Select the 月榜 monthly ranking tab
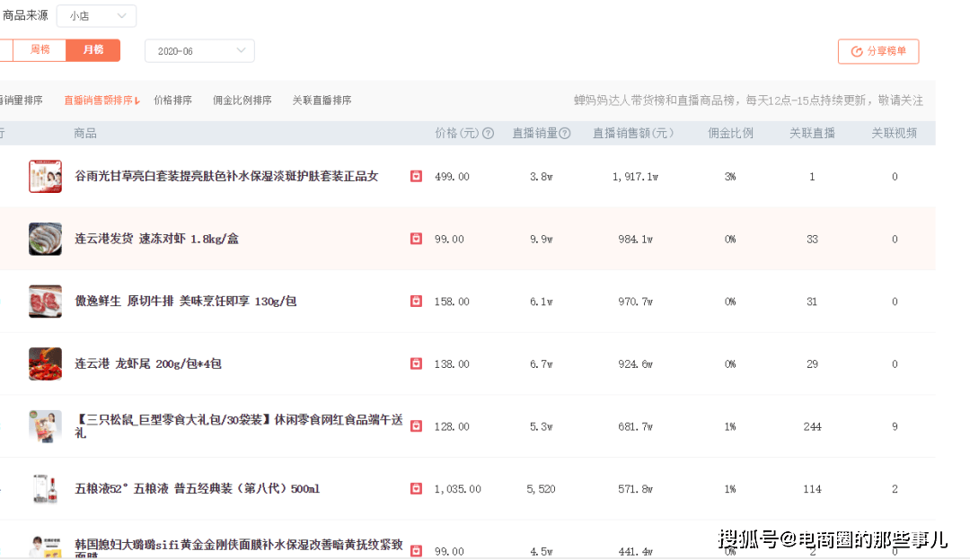The width and height of the screenshot is (970, 560). [x=93, y=50]
